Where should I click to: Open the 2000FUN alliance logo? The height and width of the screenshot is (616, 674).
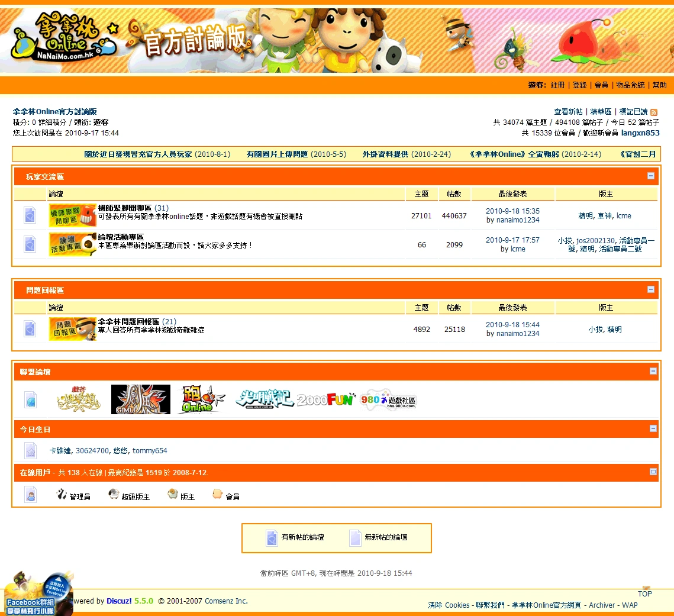point(326,399)
